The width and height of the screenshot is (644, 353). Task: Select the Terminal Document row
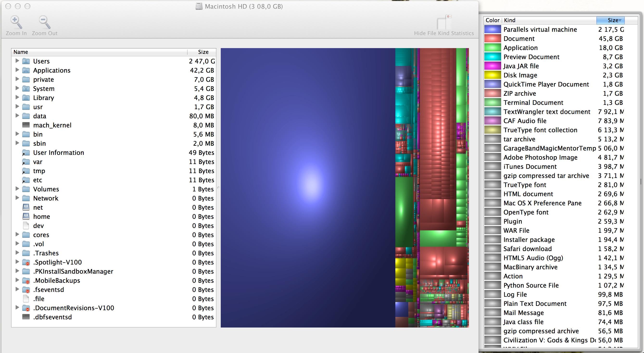(x=554, y=102)
